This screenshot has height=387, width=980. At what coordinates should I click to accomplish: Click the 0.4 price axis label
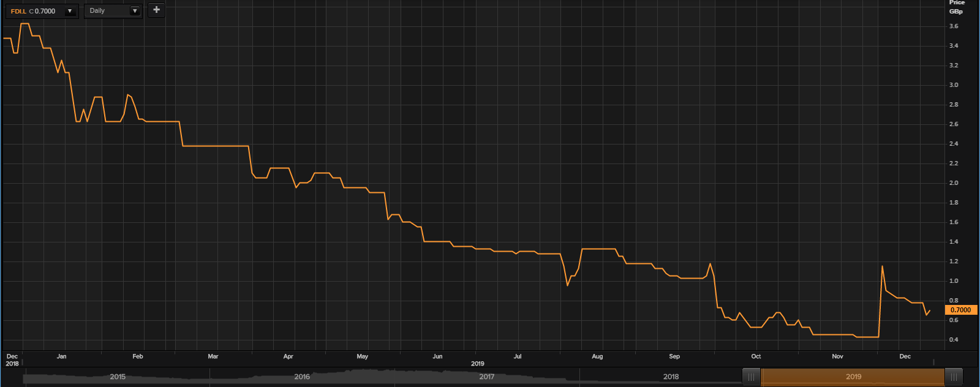(954, 340)
